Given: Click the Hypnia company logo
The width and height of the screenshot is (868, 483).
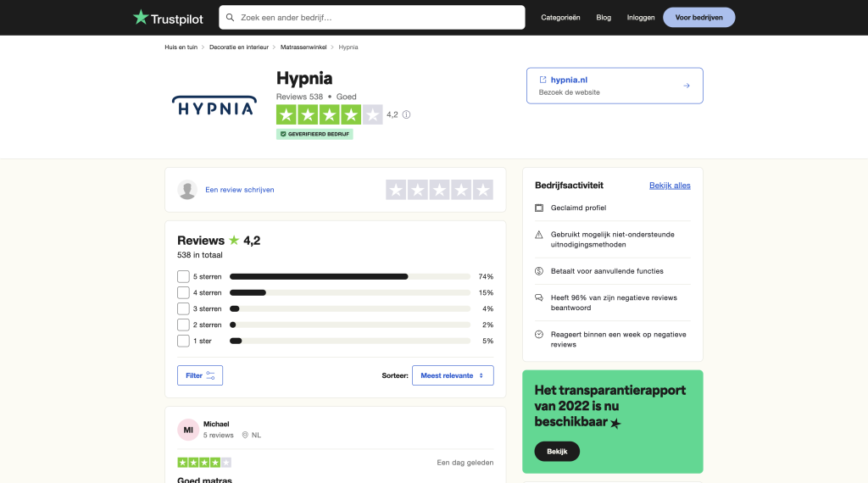Looking at the screenshot, I should point(214,106).
